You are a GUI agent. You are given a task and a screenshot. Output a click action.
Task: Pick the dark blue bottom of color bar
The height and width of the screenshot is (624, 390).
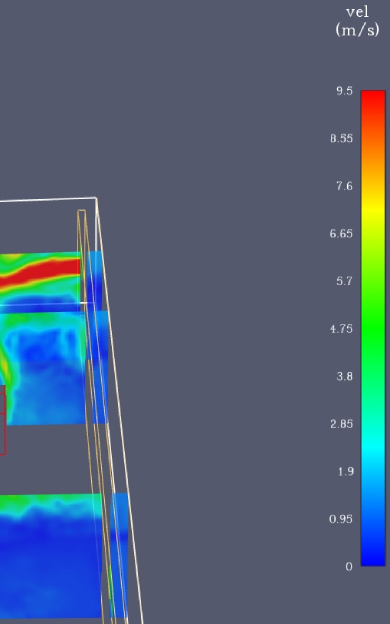click(x=373, y=551)
